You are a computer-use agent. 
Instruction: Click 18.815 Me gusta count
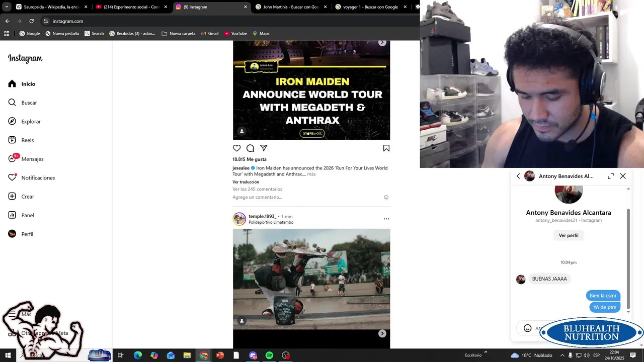click(250, 159)
